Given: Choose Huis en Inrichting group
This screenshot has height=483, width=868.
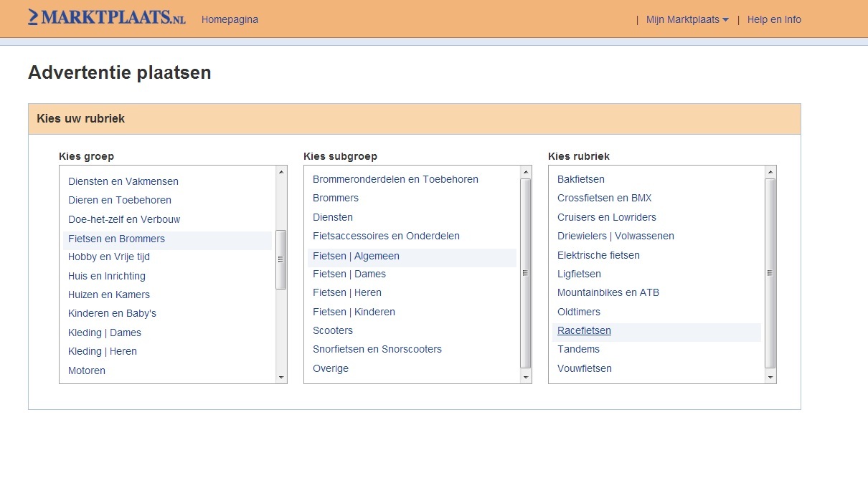Looking at the screenshot, I should point(107,277).
